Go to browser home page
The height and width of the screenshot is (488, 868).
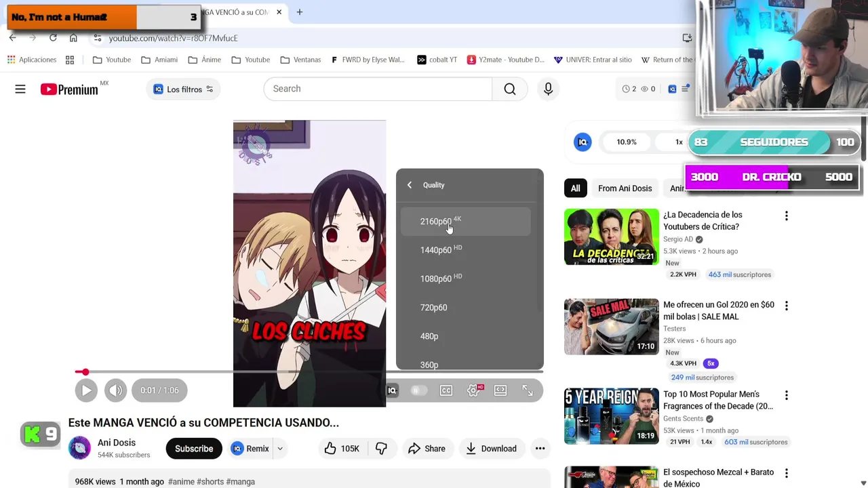pos(73,38)
